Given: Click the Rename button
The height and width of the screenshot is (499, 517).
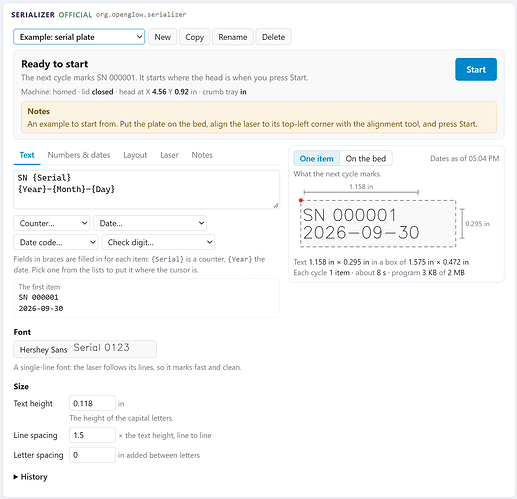Looking at the screenshot, I should 233,37.
